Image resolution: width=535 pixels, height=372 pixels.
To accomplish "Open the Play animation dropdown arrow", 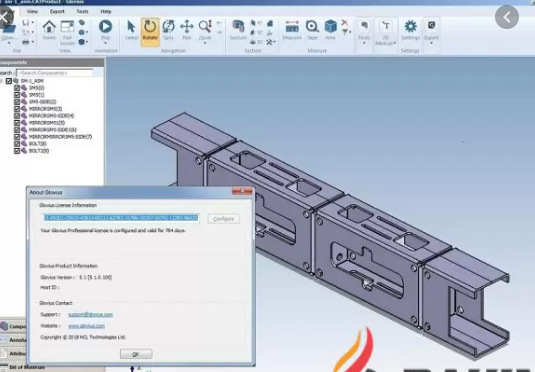I will coord(105,43).
